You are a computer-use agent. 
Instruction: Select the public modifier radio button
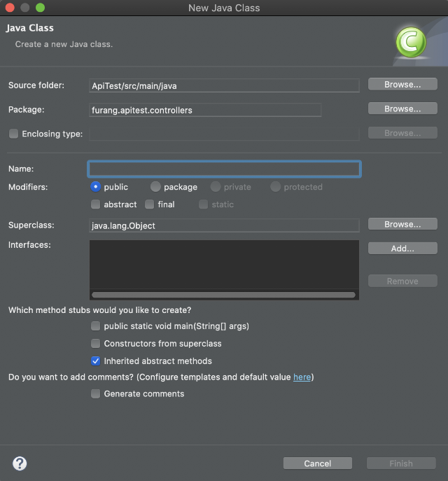pos(95,186)
